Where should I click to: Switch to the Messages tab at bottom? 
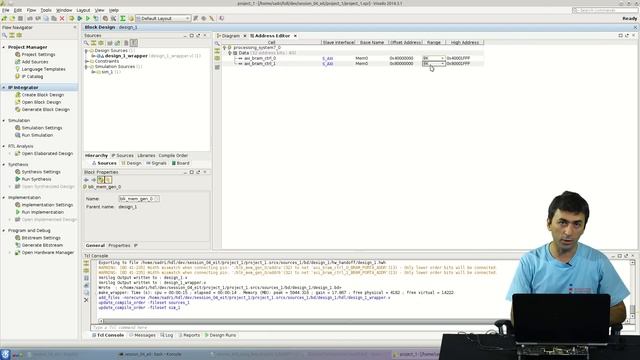coord(142,335)
